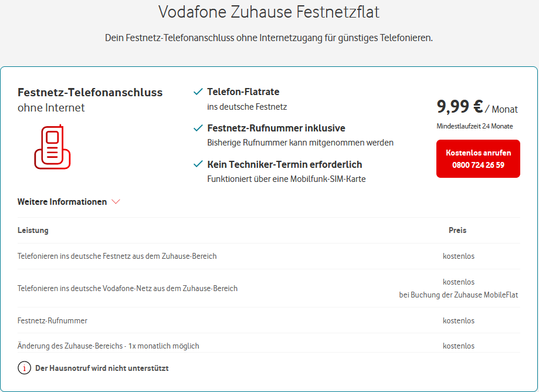Click the Preis column header

pos(457,231)
